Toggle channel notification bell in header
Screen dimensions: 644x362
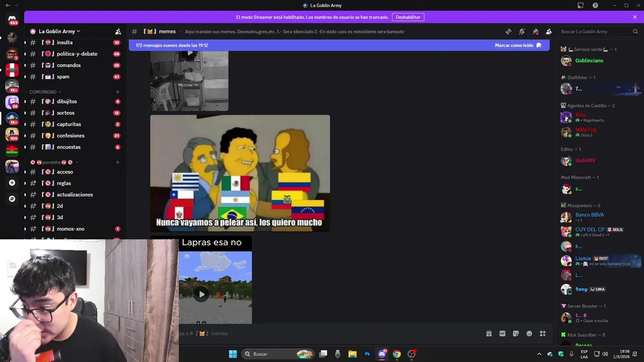[x=522, y=31]
